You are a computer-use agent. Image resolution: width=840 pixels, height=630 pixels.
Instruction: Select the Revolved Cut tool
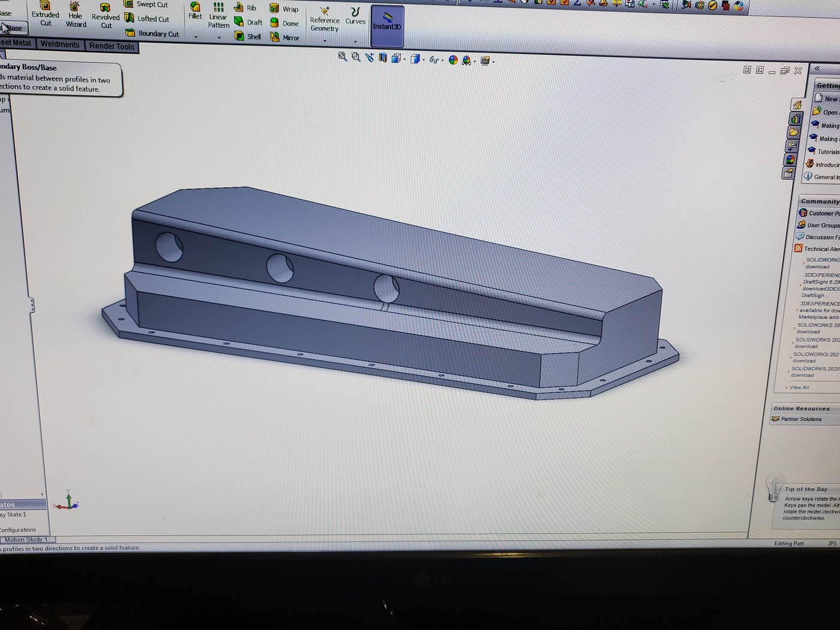pos(106,16)
